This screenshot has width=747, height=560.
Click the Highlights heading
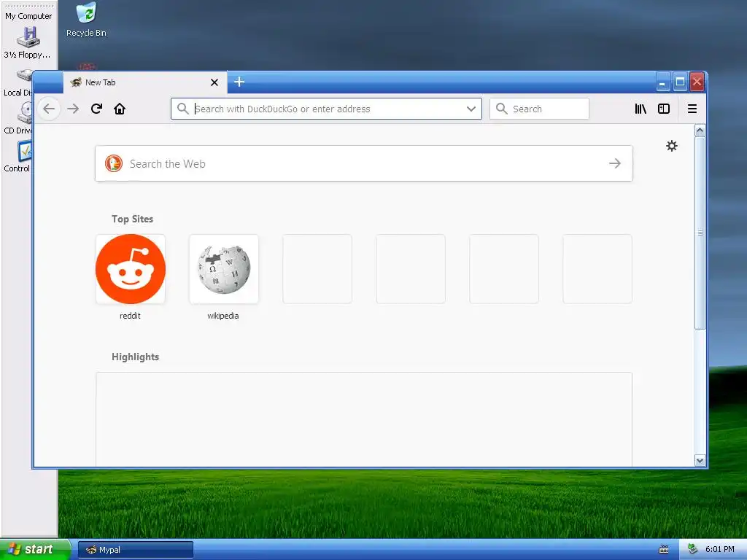tap(135, 357)
